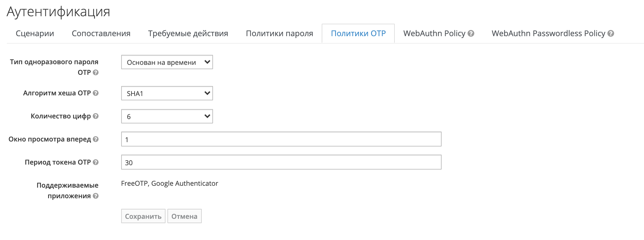The height and width of the screenshot is (240, 644).
Task: Click the help icon on WebAuthn Policy tab
Action: pyautogui.click(x=471, y=33)
